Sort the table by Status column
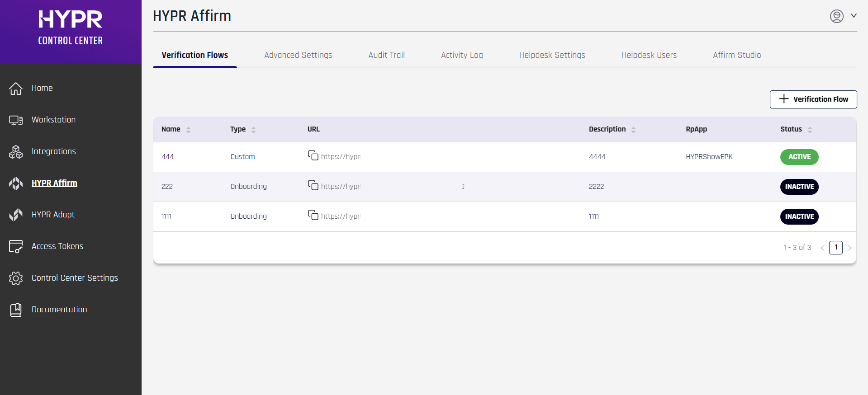 [810, 130]
